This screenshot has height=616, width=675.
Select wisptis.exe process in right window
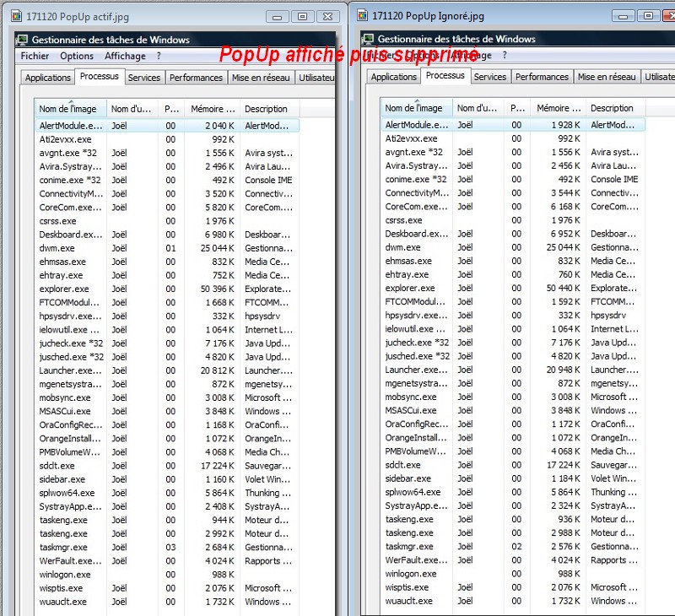point(513,587)
